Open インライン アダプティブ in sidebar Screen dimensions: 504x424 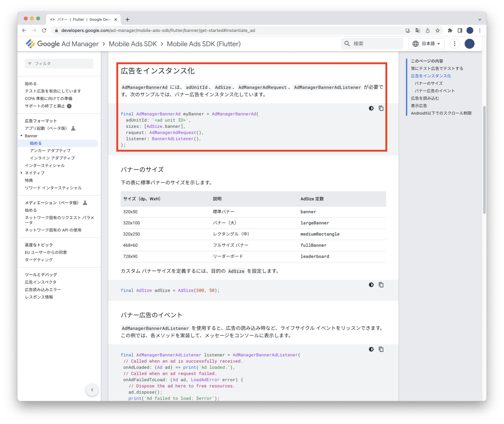click(52, 158)
